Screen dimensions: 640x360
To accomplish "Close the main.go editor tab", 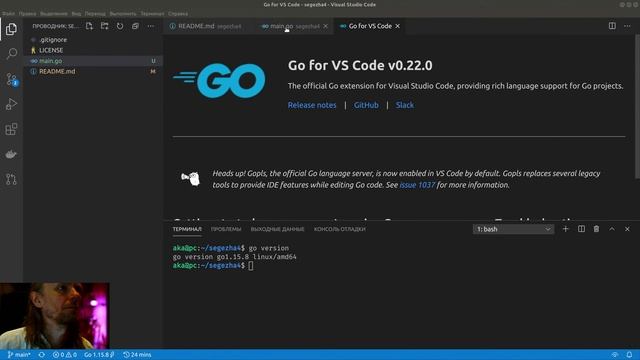I will pos(325,26).
